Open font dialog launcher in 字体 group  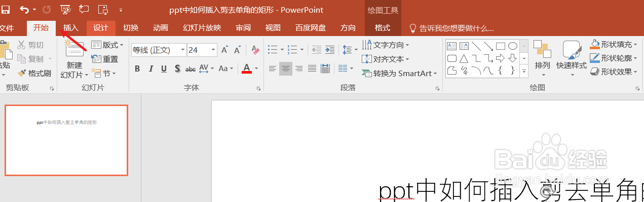[259, 88]
